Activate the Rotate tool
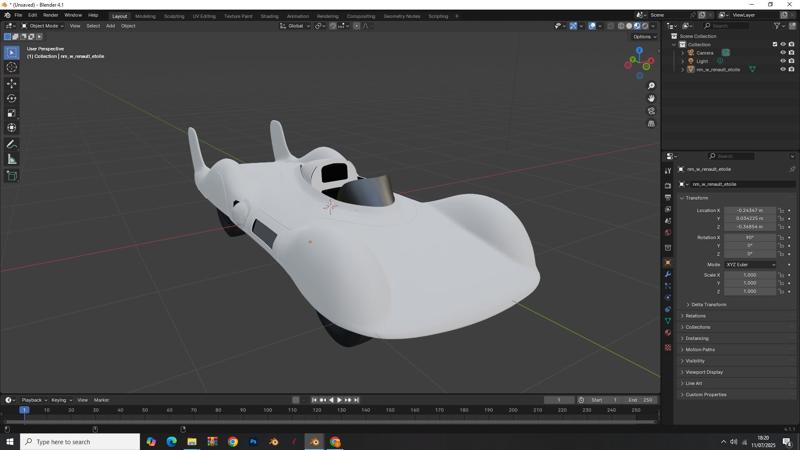800x450 pixels. 12,98
